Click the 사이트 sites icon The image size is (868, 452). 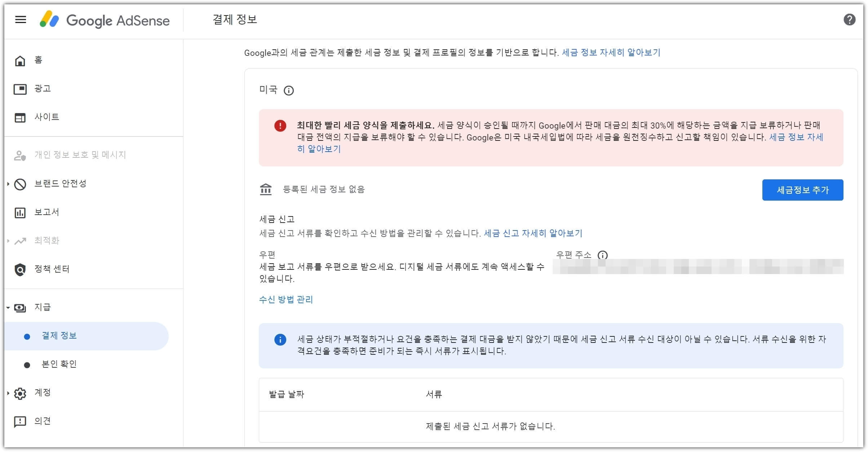20,117
